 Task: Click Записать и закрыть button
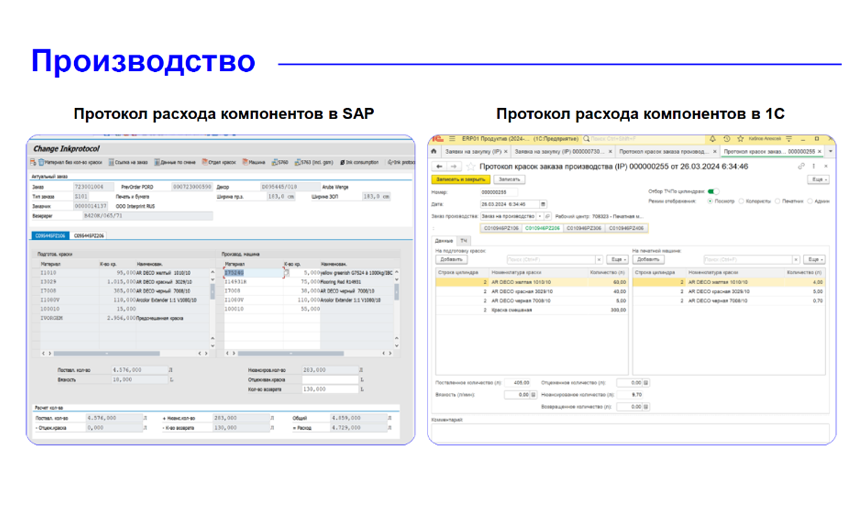[x=461, y=179]
